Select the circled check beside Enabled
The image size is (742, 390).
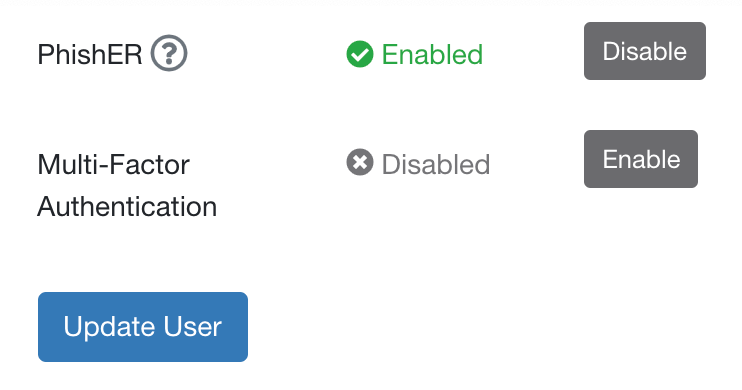pyautogui.click(x=360, y=54)
